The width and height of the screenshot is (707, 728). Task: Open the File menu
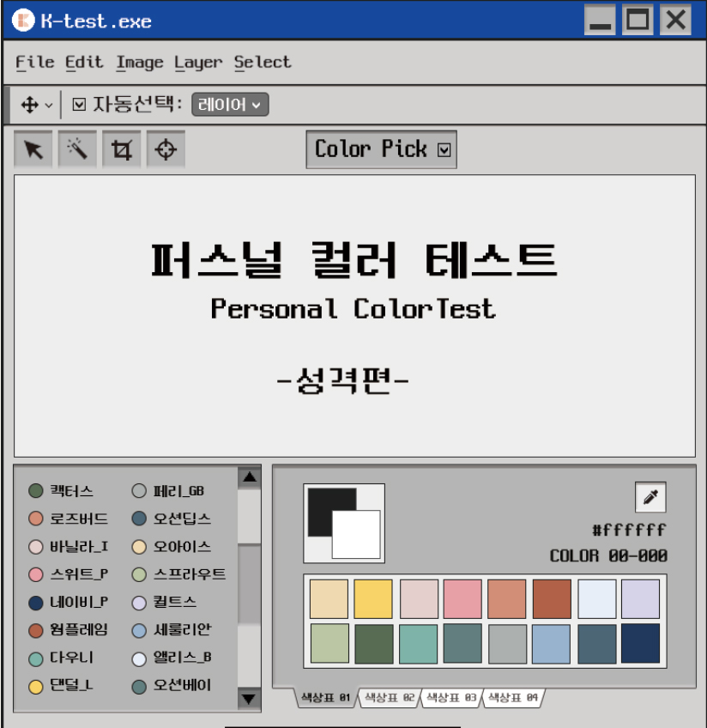(35, 62)
